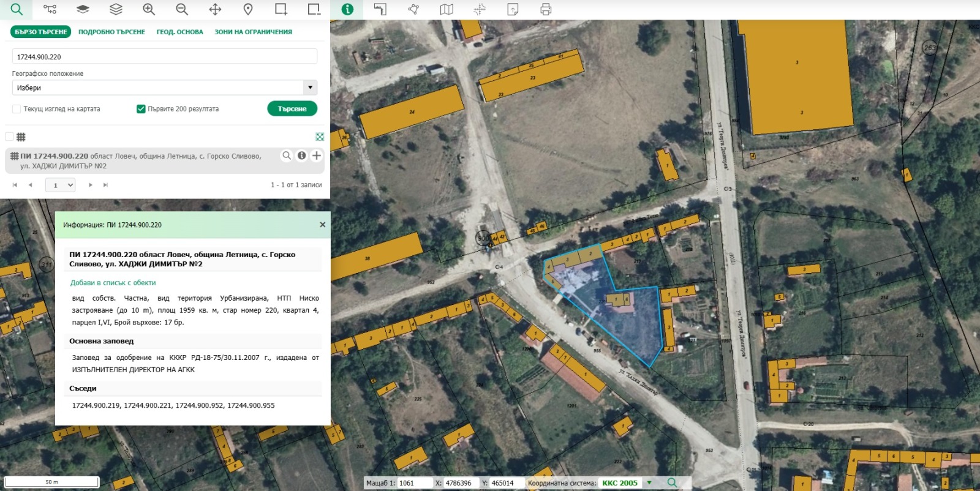Click the X coordinate input field
This screenshot has height=491, width=980.
461,483
